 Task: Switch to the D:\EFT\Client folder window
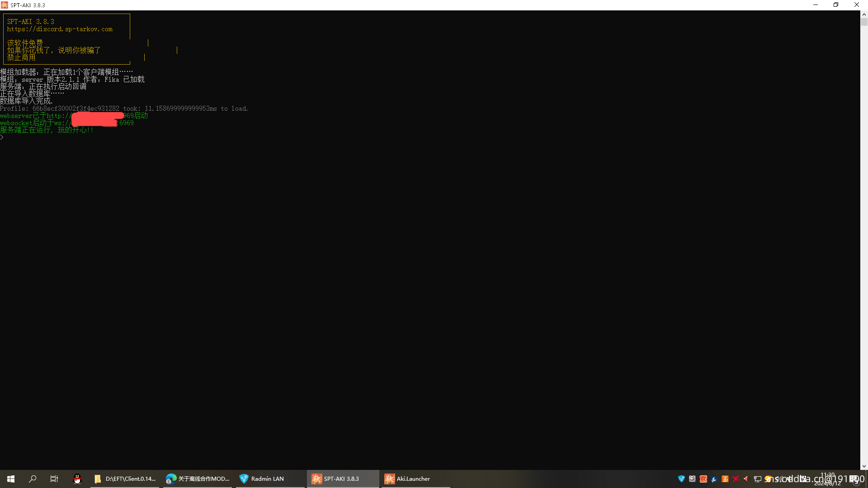tap(125, 479)
